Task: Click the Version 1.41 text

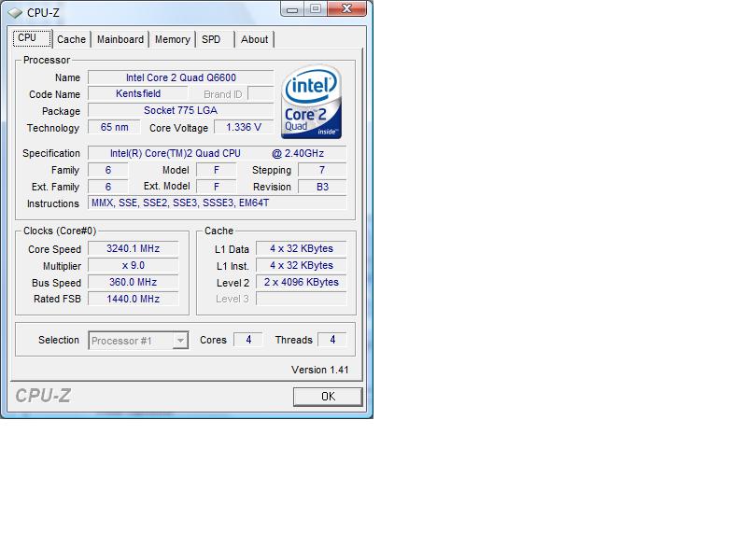Action: click(320, 370)
